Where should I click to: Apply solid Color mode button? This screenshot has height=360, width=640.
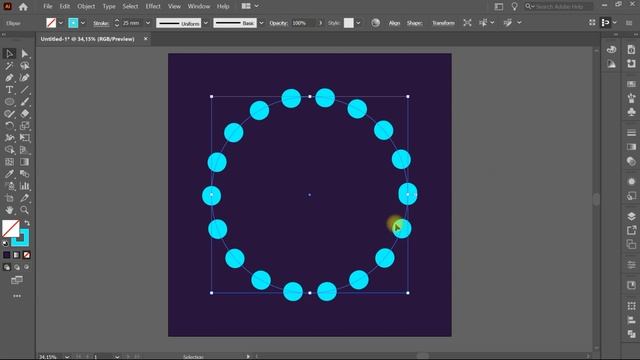tap(7, 255)
